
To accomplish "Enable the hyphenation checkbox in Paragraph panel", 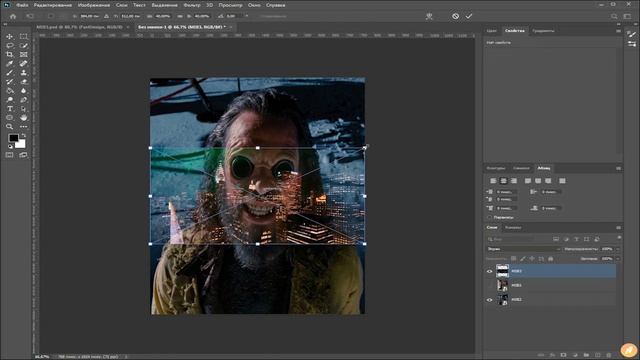I will [490, 218].
